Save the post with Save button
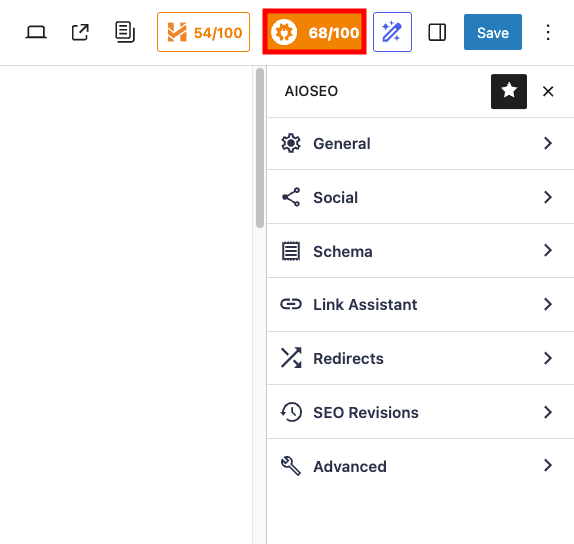The width and height of the screenshot is (574, 544). pos(493,32)
